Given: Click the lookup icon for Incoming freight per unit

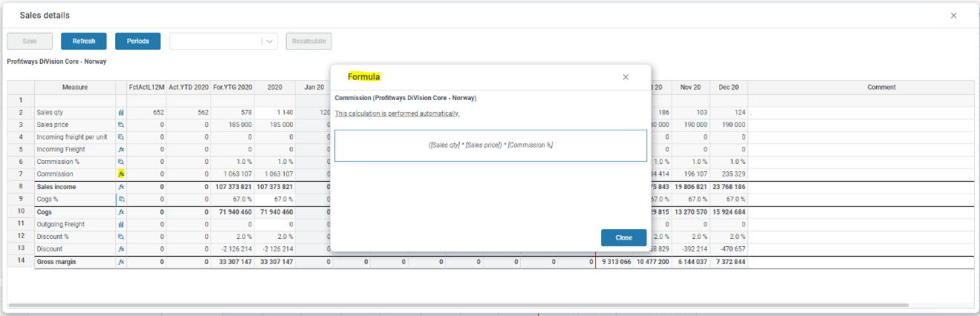Looking at the screenshot, I should click(x=121, y=137).
